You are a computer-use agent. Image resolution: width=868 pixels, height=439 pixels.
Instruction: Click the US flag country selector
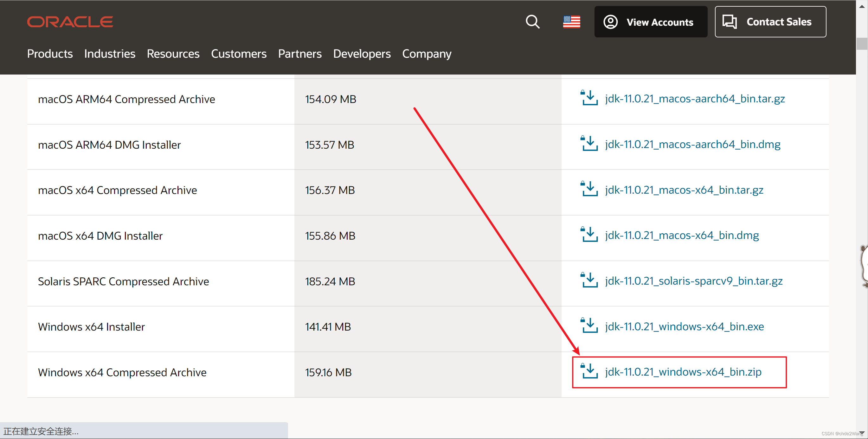point(571,22)
